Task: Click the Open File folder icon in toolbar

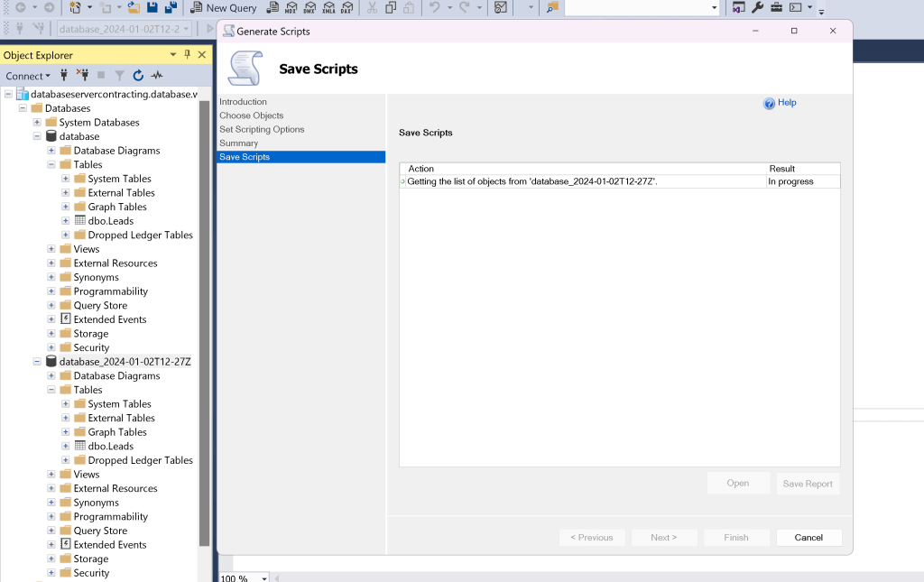Action: click(134, 7)
